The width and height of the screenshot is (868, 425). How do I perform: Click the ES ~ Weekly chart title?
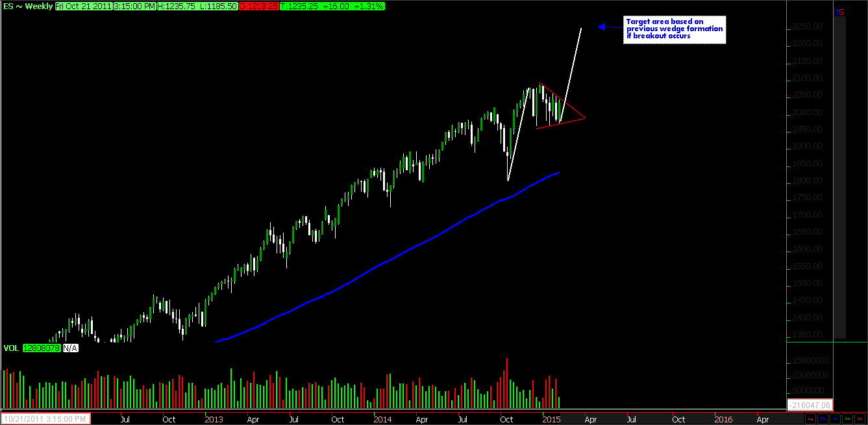[27, 6]
